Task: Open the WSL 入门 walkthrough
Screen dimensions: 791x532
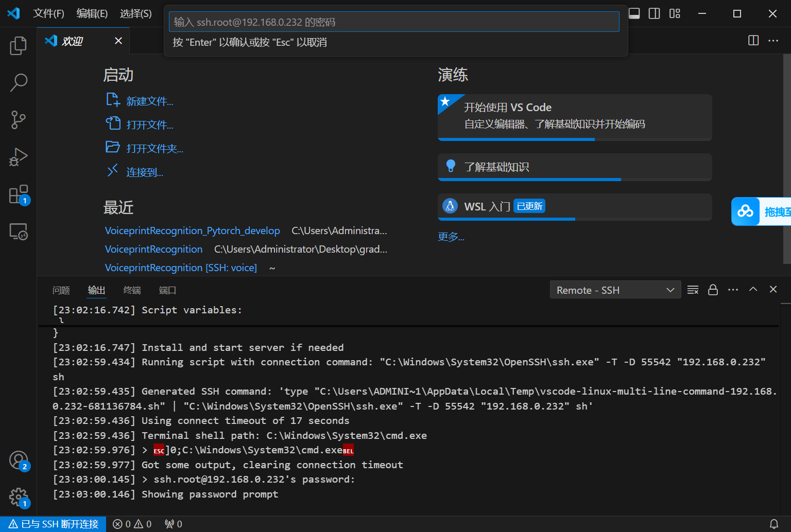Action: 575,206
